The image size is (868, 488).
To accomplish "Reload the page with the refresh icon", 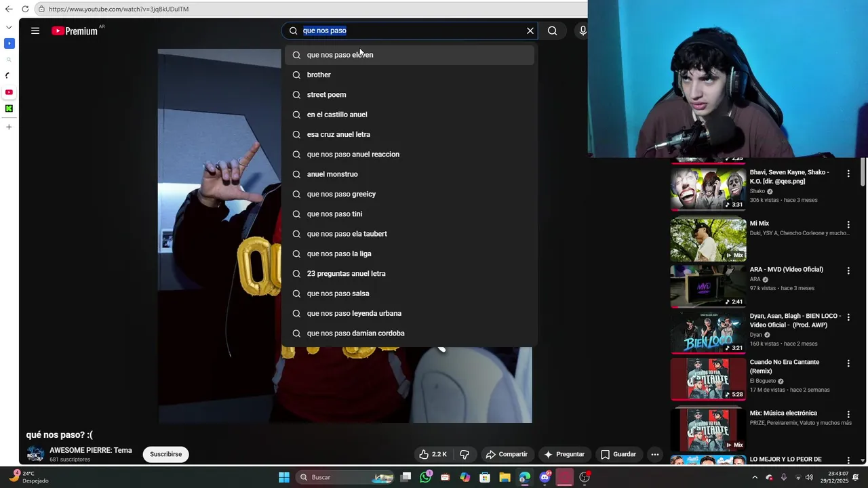I will 25,9.
